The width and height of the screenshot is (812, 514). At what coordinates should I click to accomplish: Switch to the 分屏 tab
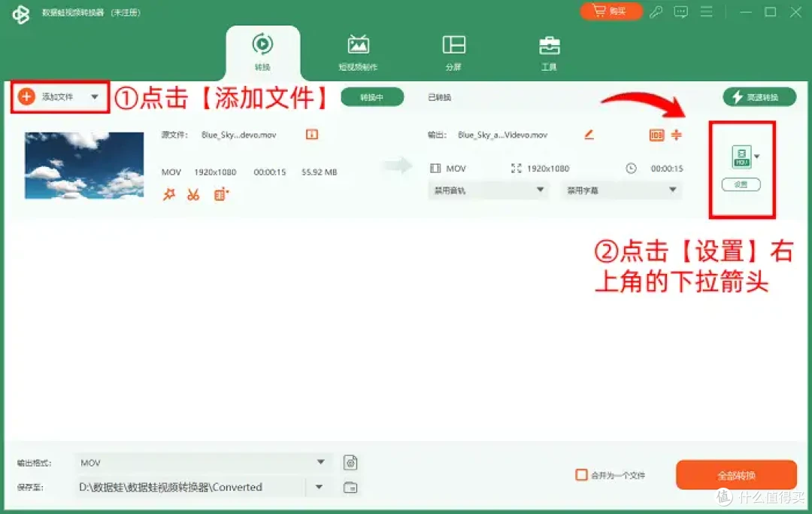453,53
